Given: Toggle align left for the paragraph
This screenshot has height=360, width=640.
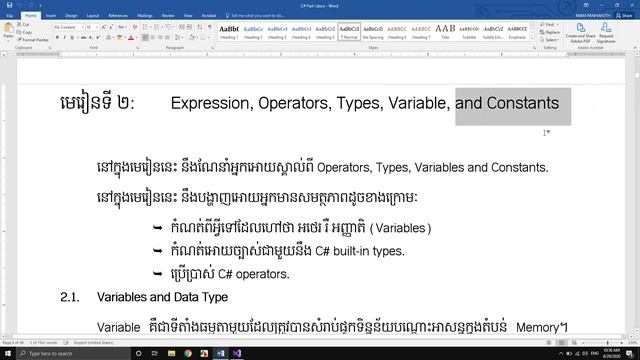Looking at the screenshot, I should coord(145,38).
